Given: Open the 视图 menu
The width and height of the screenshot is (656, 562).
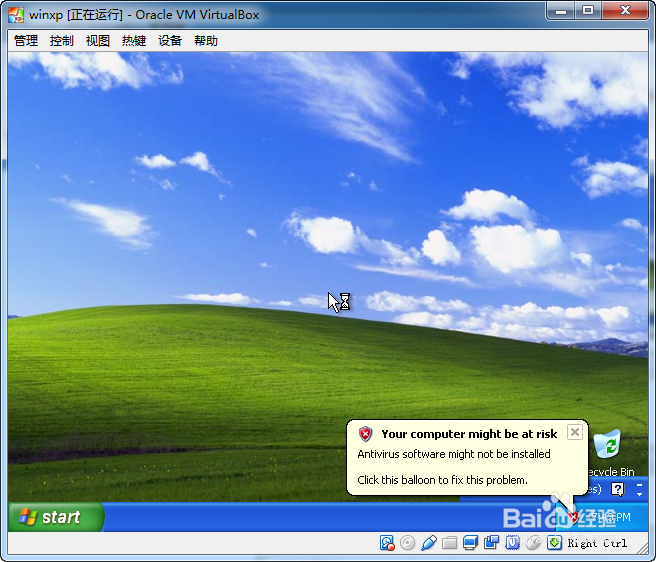Looking at the screenshot, I should [x=97, y=41].
